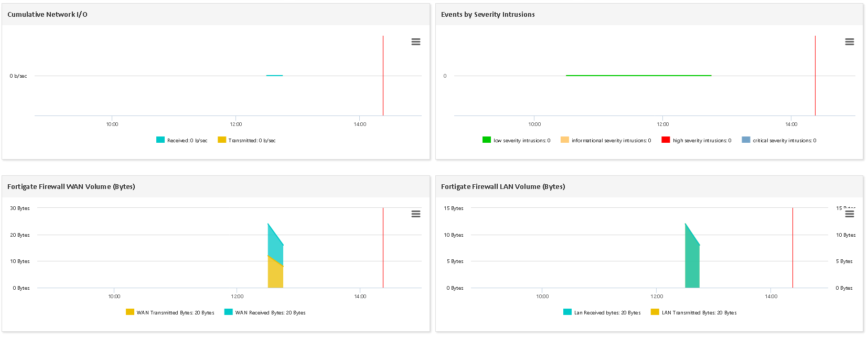The image size is (868, 337).
Task: Open Events by Severity Intrusions chart menu
Action: [849, 42]
